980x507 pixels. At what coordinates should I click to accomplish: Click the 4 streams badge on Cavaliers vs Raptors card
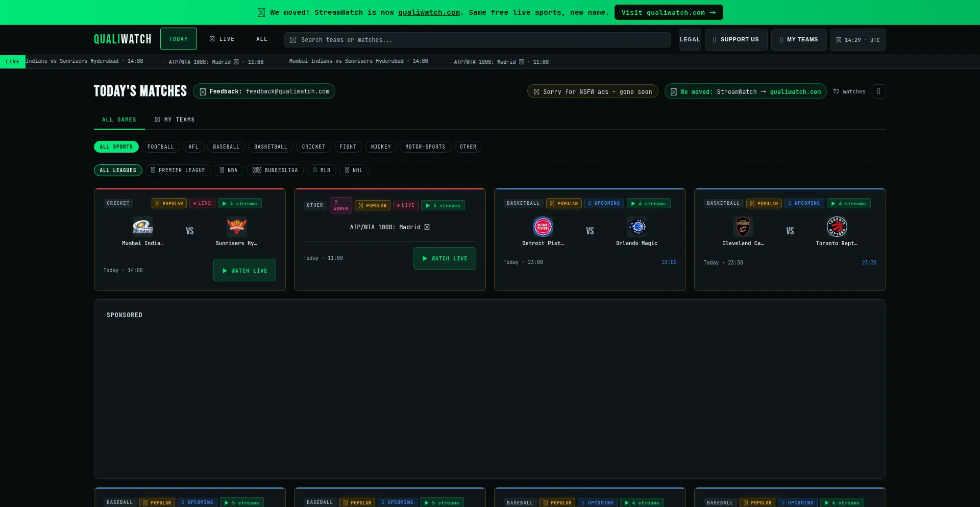[x=848, y=203]
